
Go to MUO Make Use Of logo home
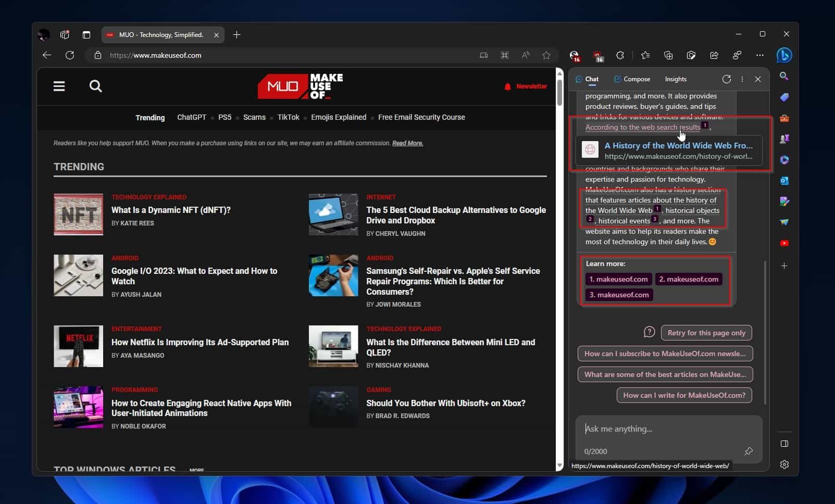tap(301, 86)
